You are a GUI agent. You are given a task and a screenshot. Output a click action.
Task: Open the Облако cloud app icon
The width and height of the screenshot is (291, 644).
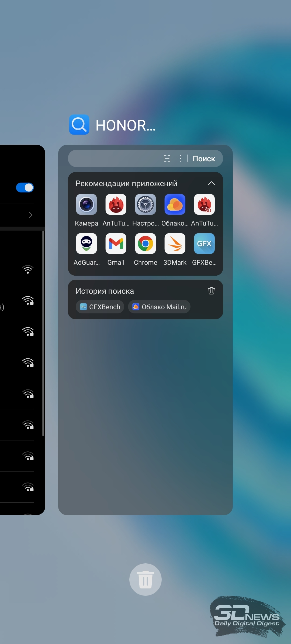point(175,204)
